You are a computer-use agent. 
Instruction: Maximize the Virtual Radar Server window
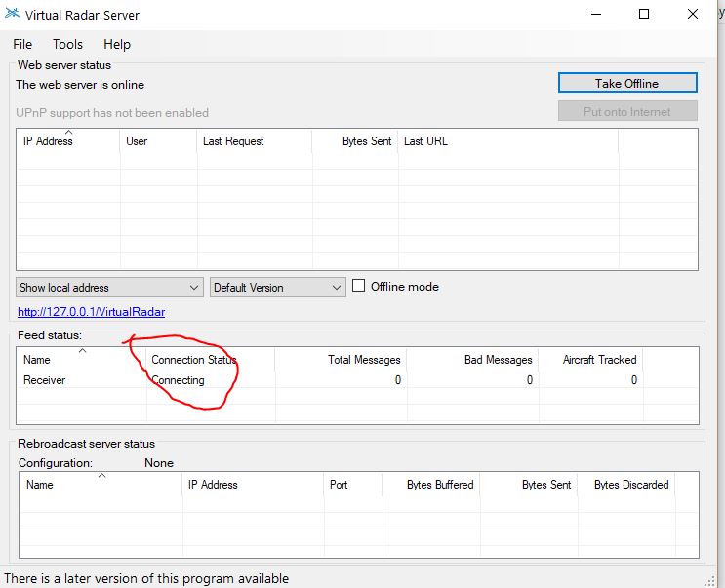(x=644, y=14)
